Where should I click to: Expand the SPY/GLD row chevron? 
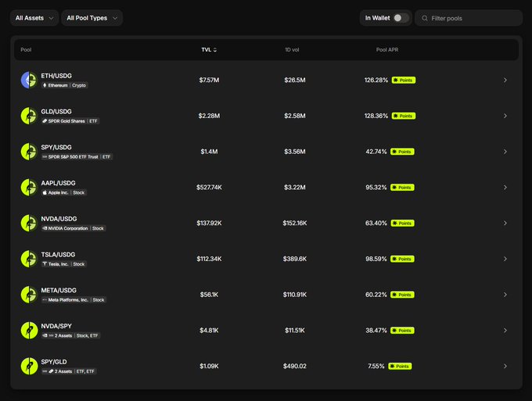pyautogui.click(x=505, y=366)
